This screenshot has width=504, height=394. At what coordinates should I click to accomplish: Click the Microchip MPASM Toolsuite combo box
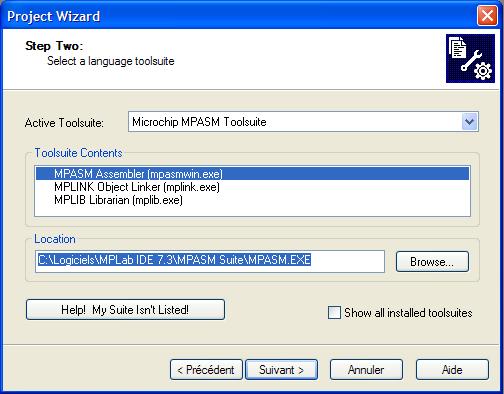click(303, 122)
